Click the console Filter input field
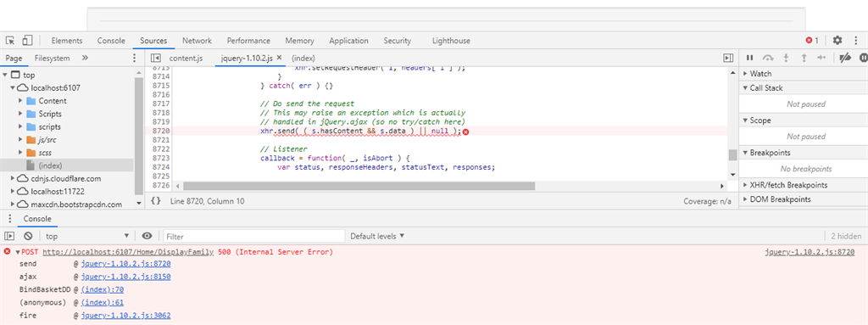 (254, 236)
